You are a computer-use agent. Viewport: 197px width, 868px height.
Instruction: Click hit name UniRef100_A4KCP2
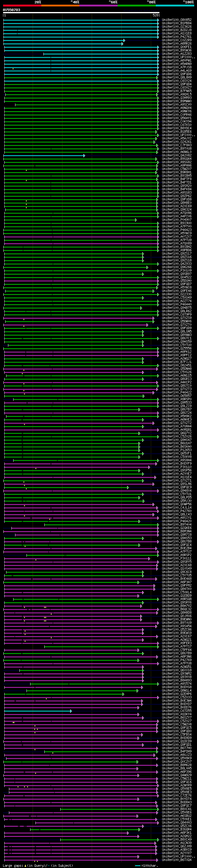point(177,382)
